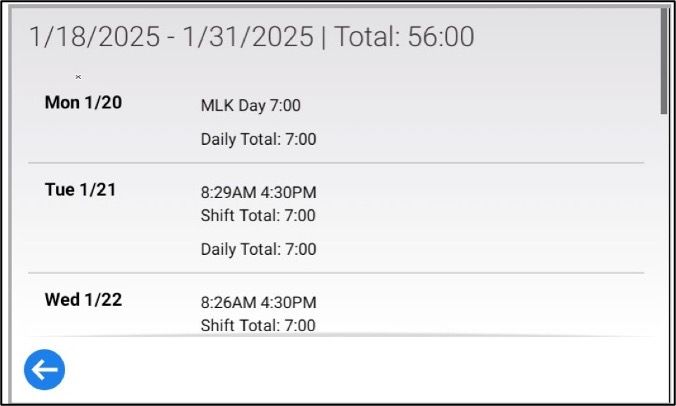Select the Wed 1/22 day label
The height and width of the screenshot is (406, 676).
click(x=84, y=300)
